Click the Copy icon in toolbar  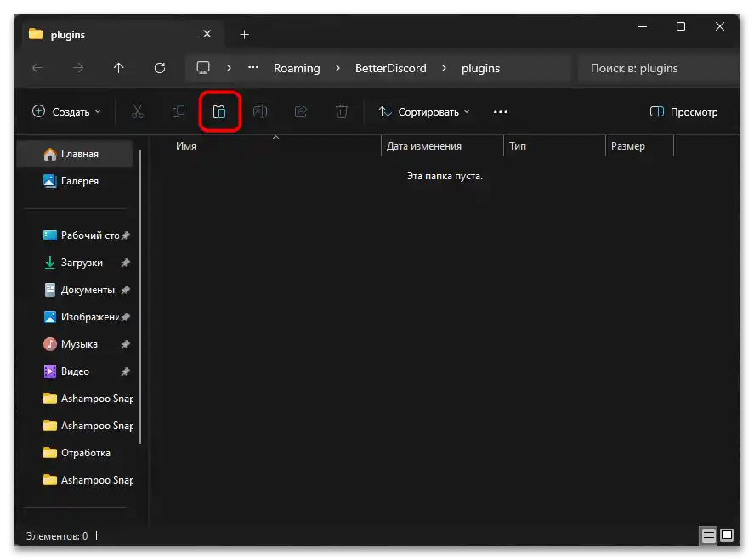coord(179,111)
